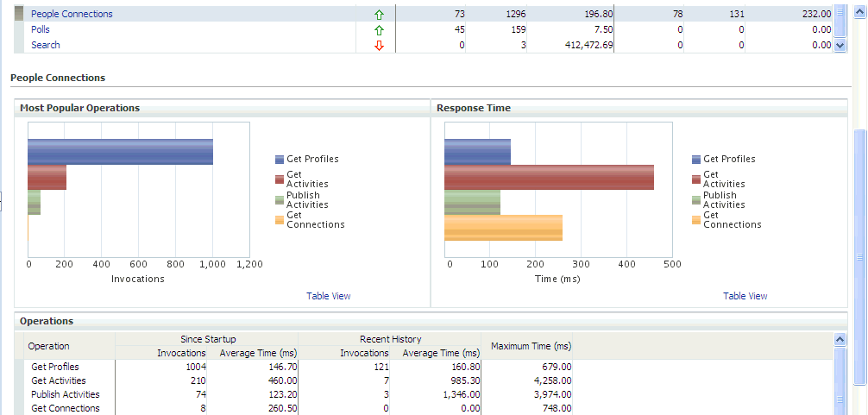Click Get Profiles swatch in Response Time legend
The width and height of the screenshot is (868, 415).
coord(696,160)
